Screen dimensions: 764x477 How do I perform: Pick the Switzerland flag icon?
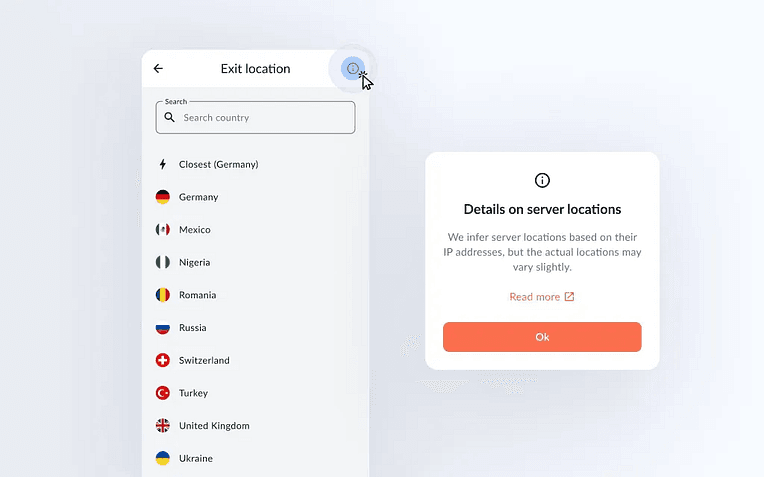click(x=163, y=360)
